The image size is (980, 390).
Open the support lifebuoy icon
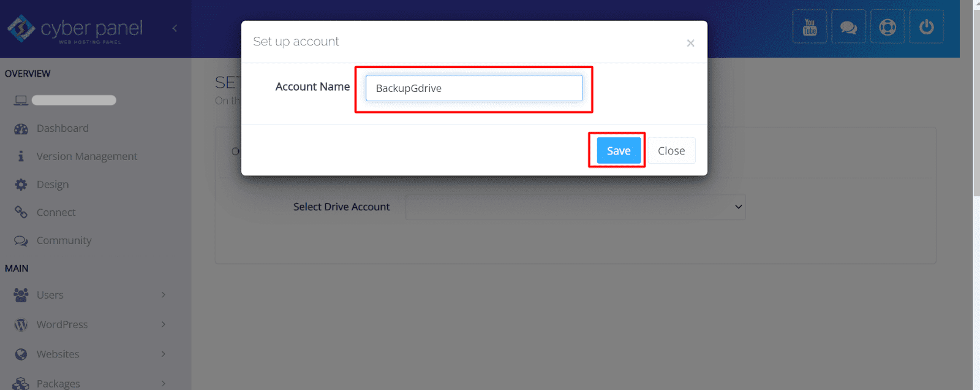[888, 27]
